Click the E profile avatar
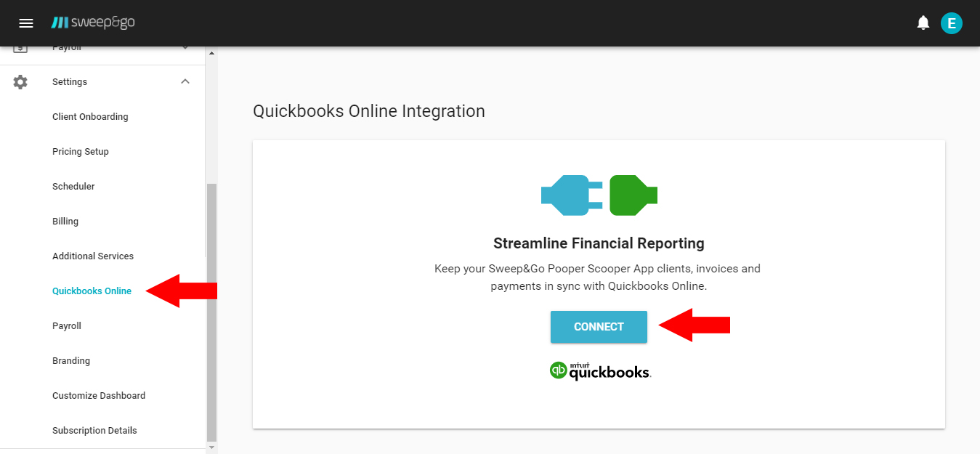The height and width of the screenshot is (454, 980). pos(952,23)
